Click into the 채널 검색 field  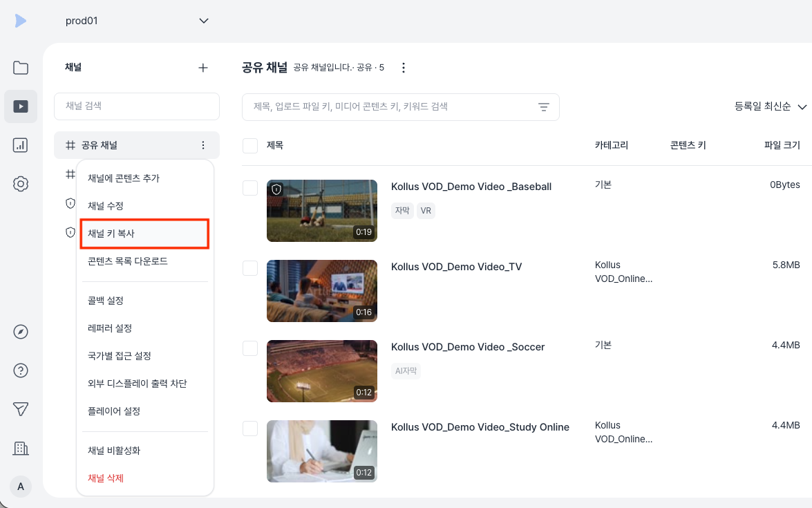pyautogui.click(x=137, y=106)
